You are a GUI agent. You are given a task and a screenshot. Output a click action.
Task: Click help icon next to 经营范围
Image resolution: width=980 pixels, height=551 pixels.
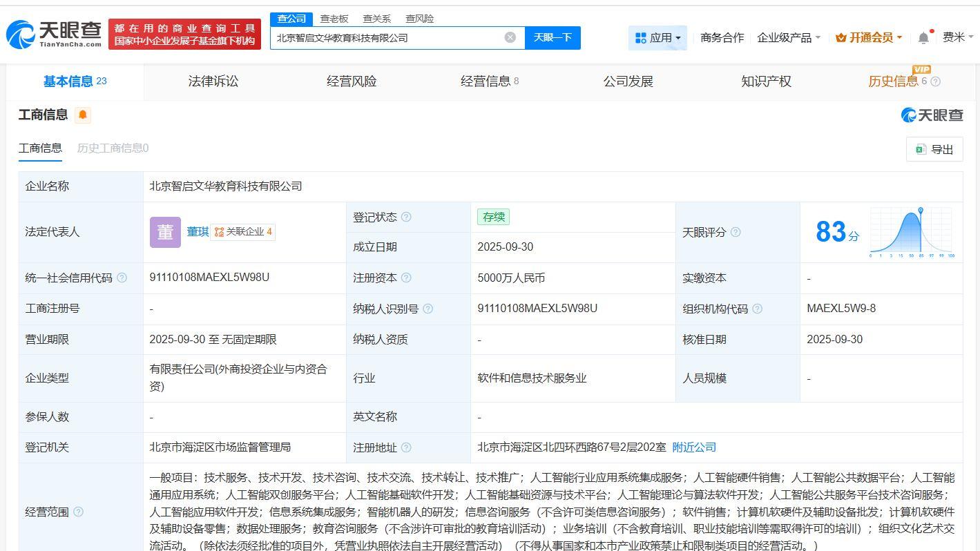(78, 512)
